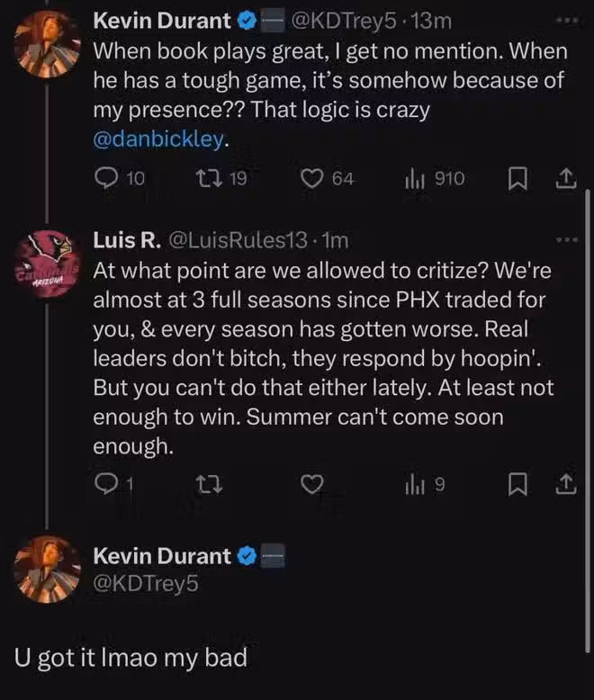594x700 pixels.
Task: Click Kevin Durant's avatar on bottom reply
Action: [49, 570]
